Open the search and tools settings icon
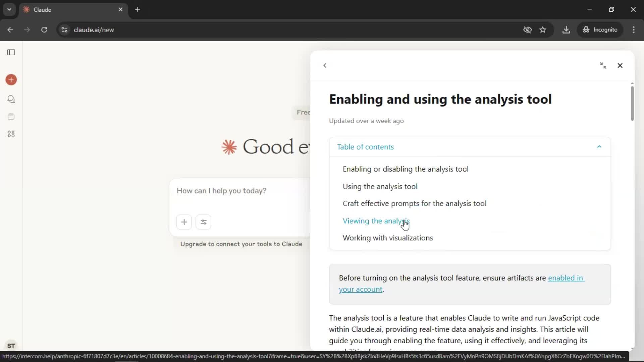Viewport: 644px width, 362px height. click(203, 222)
